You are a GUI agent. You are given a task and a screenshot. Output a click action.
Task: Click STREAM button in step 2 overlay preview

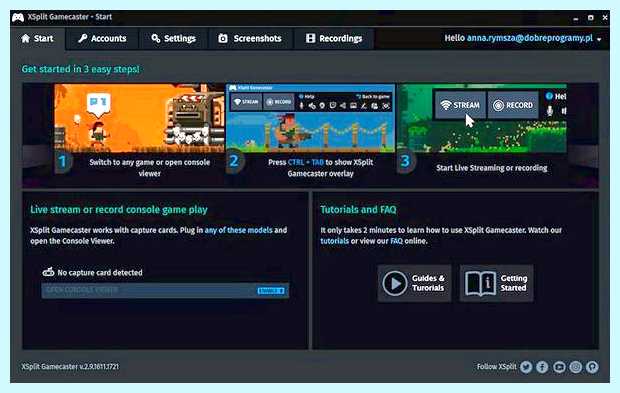(x=246, y=102)
